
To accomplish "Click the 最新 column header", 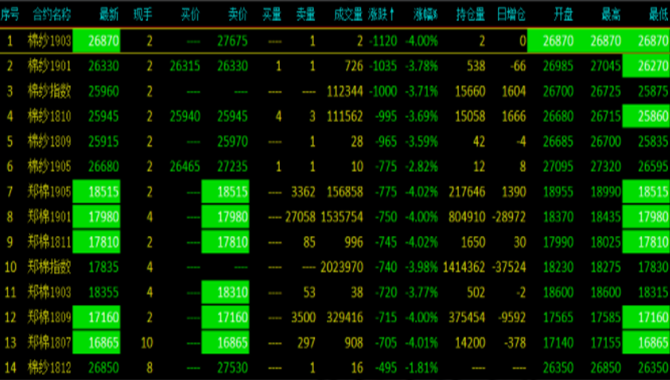I will pos(109,15).
